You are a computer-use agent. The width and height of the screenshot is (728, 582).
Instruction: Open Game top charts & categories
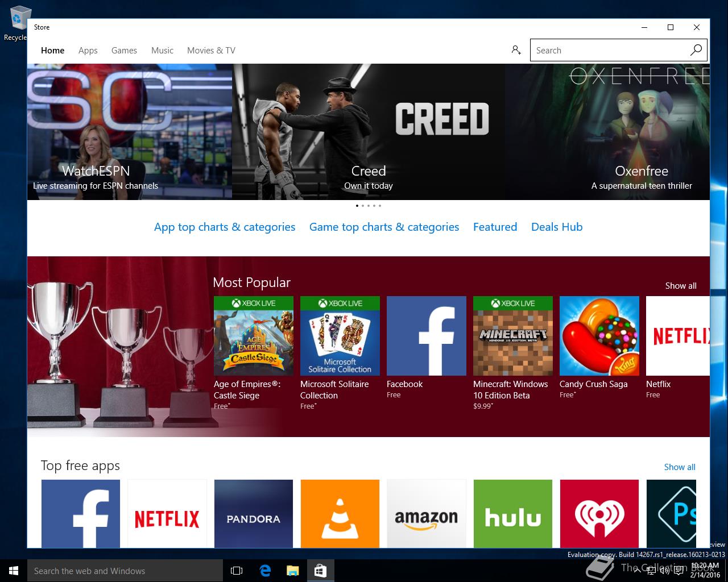pyautogui.click(x=384, y=227)
